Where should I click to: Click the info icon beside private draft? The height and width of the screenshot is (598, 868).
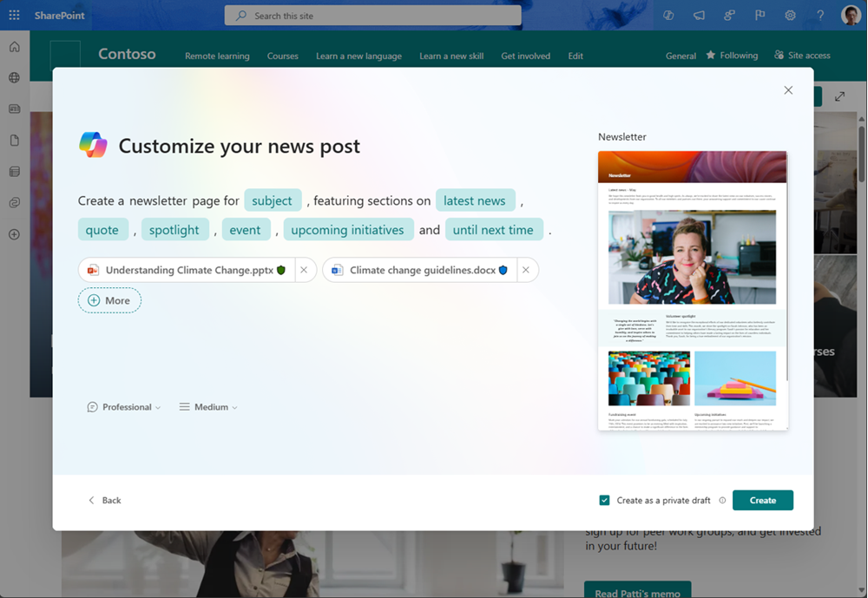click(x=722, y=501)
